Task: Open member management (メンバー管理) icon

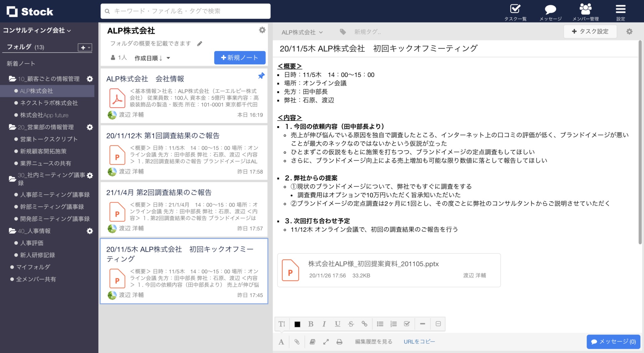Action: pos(586,12)
